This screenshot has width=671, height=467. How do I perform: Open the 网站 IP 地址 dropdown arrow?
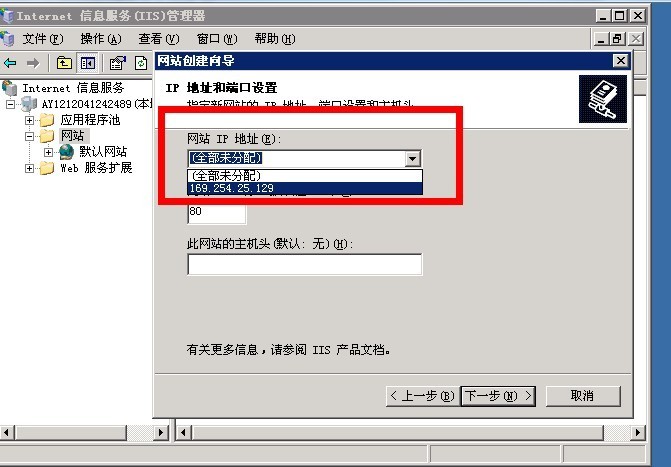pos(413,159)
